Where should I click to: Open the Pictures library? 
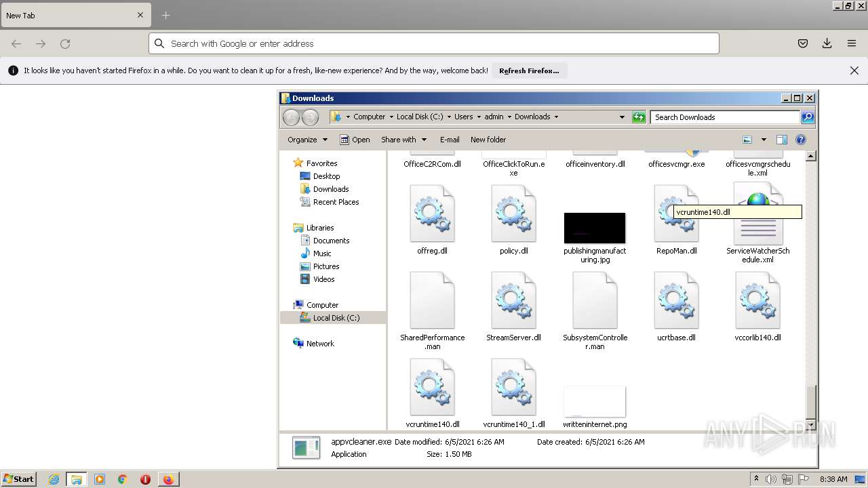[326, 266]
